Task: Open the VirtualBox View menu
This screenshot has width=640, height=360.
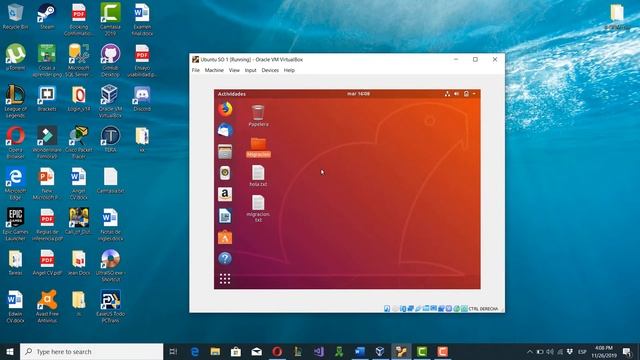Action: (234, 70)
